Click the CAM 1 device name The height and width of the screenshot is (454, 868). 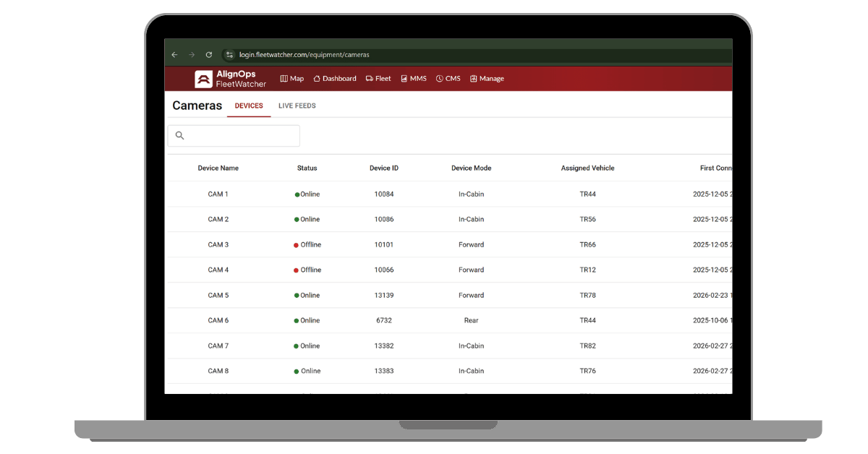(218, 194)
